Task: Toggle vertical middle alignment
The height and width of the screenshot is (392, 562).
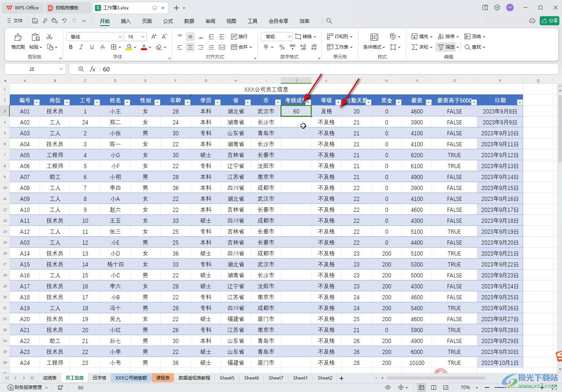Action: click(190, 37)
